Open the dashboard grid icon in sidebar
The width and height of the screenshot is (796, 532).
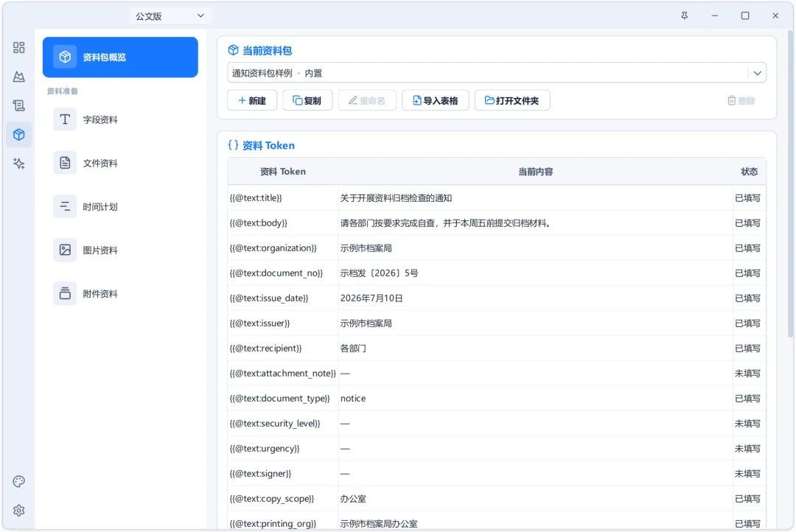(18, 47)
